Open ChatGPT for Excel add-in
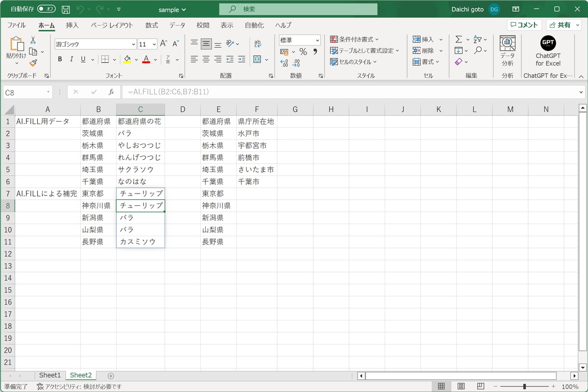Screen dimensions: 588x392 coord(548,51)
